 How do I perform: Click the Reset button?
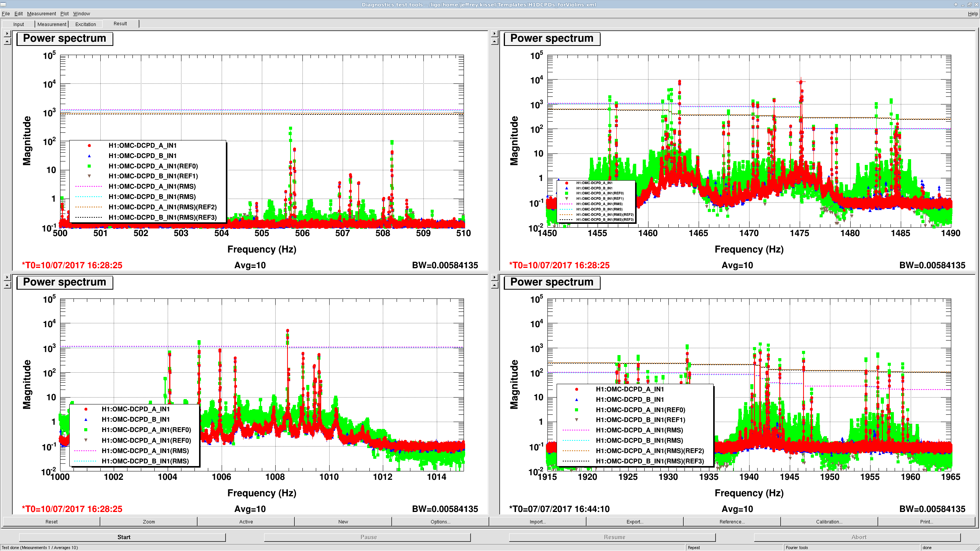(x=51, y=522)
